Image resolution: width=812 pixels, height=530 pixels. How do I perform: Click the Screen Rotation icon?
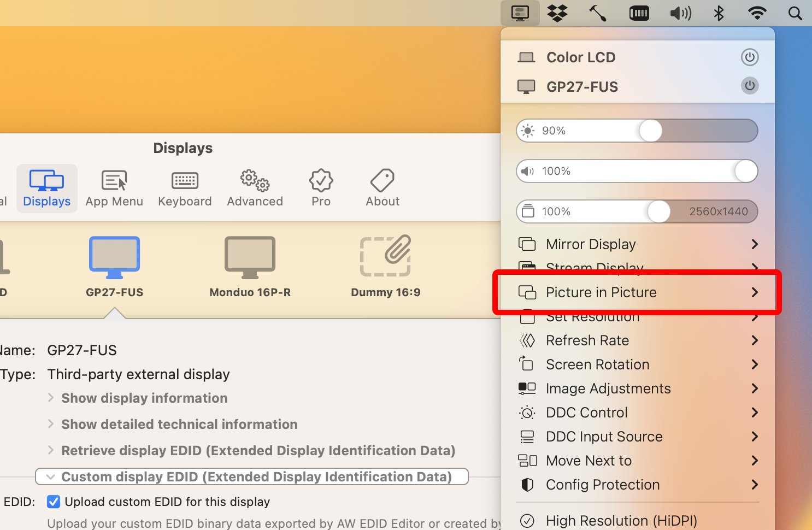tap(527, 364)
